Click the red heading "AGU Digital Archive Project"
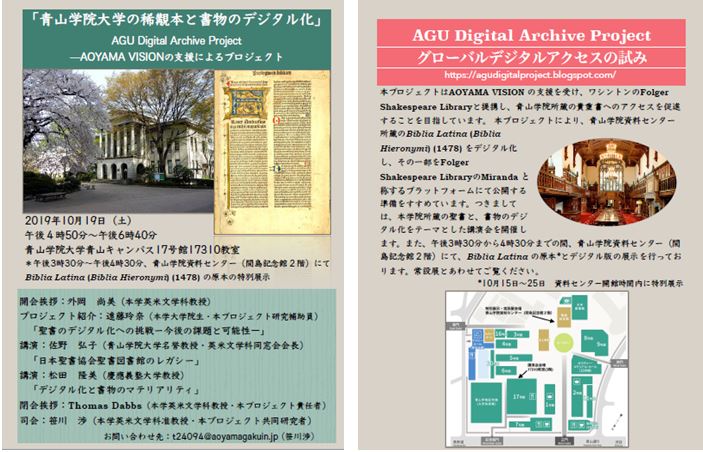The image size is (703, 452). pos(531,35)
